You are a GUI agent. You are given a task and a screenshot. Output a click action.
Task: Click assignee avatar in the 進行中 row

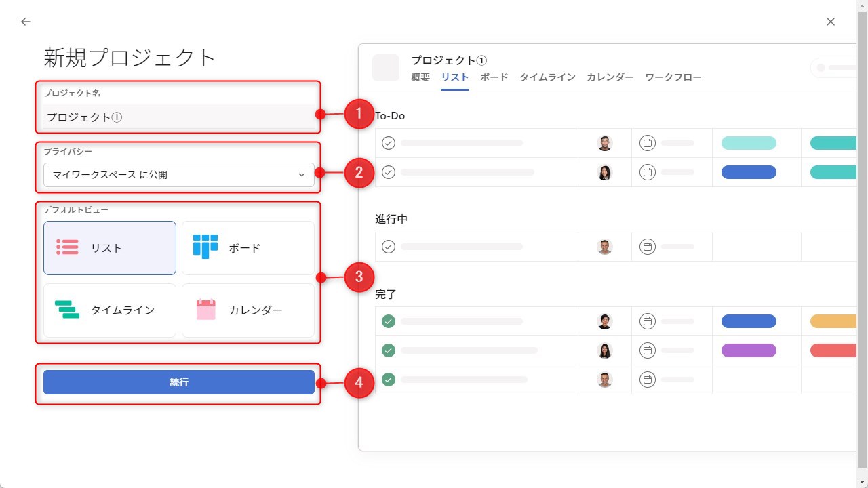604,247
